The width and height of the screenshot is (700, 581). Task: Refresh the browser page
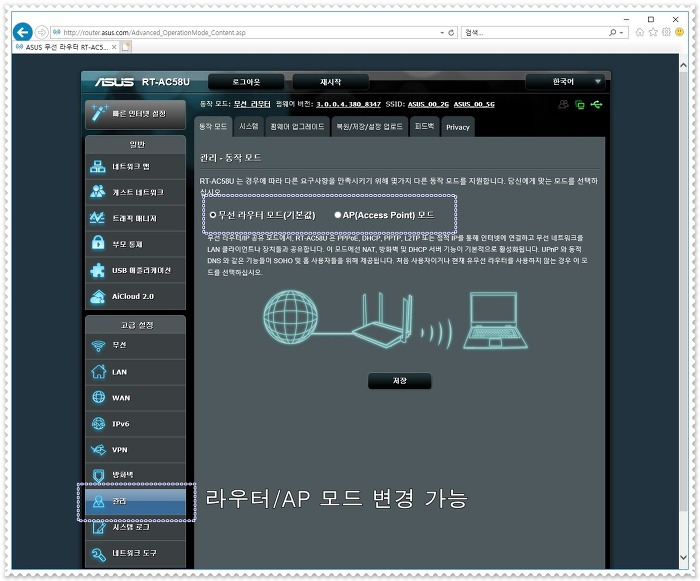click(x=451, y=33)
